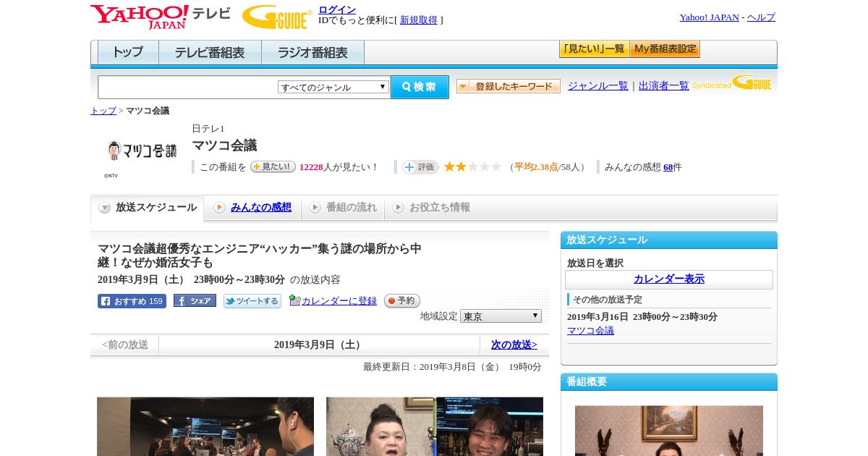The height and width of the screenshot is (456, 868).
Task: Switch to the トップ tab
Action: click(x=128, y=53)
